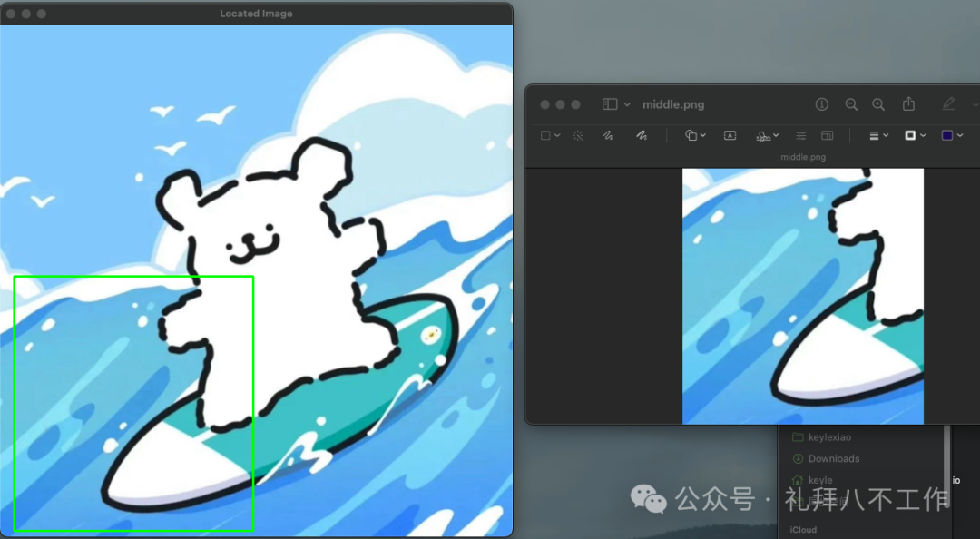This screenshot has width=980, height=539.
Task: Zoom out the middle.png image
Action: 851,104
